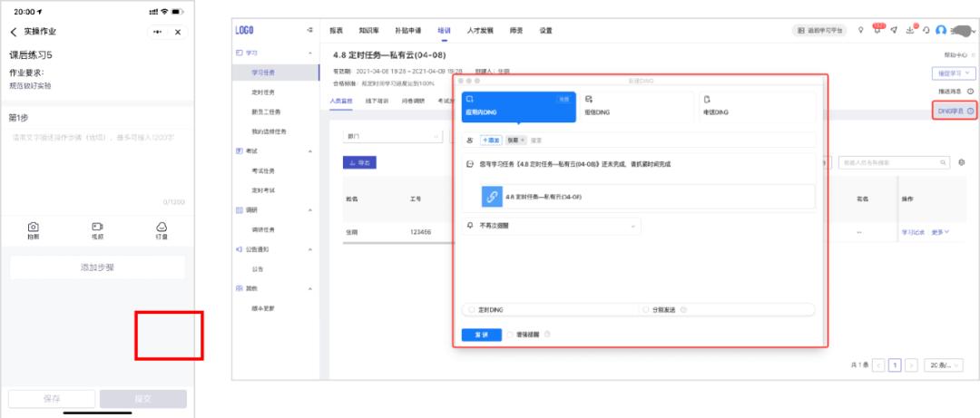The height and width of the screenshot is (418, 980).
Task: Collapse the 考试 sidebar section
Action: point(310,151)
